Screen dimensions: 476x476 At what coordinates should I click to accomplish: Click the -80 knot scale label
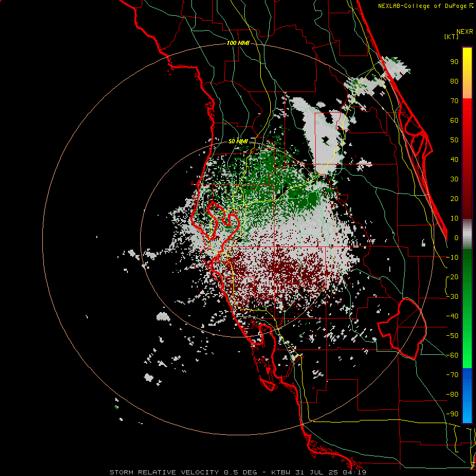[x=452, y=395]
